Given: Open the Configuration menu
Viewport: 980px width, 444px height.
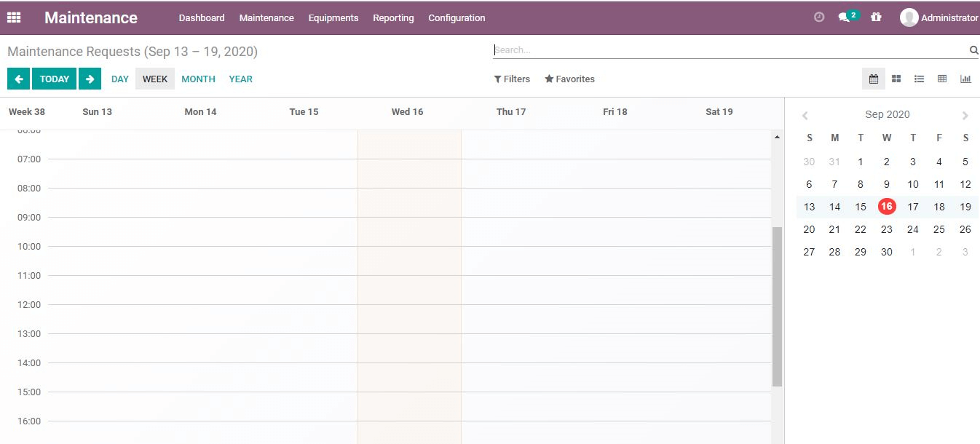Looking at the screenshot, I should pyautogui.click(x=457, y=17).
